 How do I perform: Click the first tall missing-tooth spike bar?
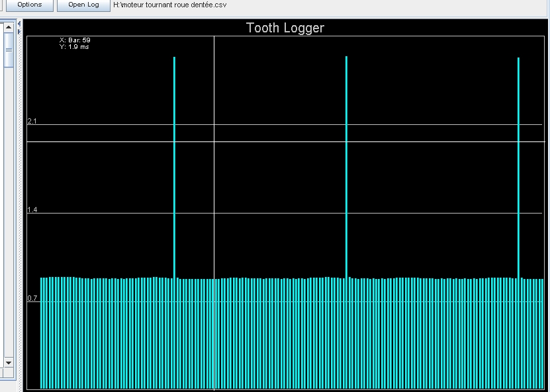(174, 165)
